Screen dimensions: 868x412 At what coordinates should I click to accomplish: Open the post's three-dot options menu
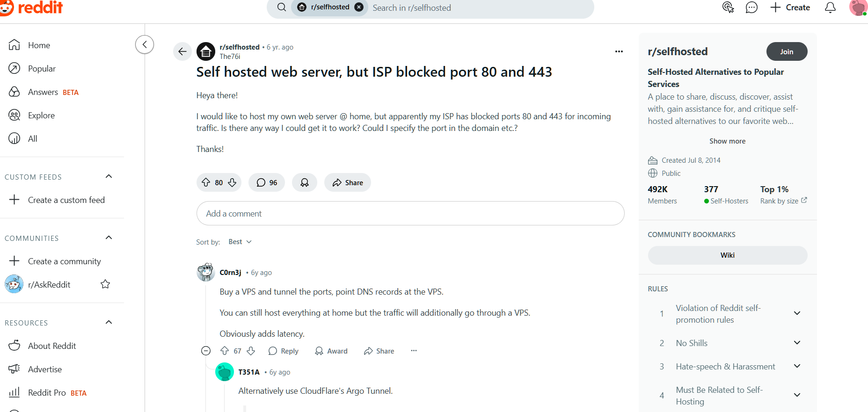619,51
